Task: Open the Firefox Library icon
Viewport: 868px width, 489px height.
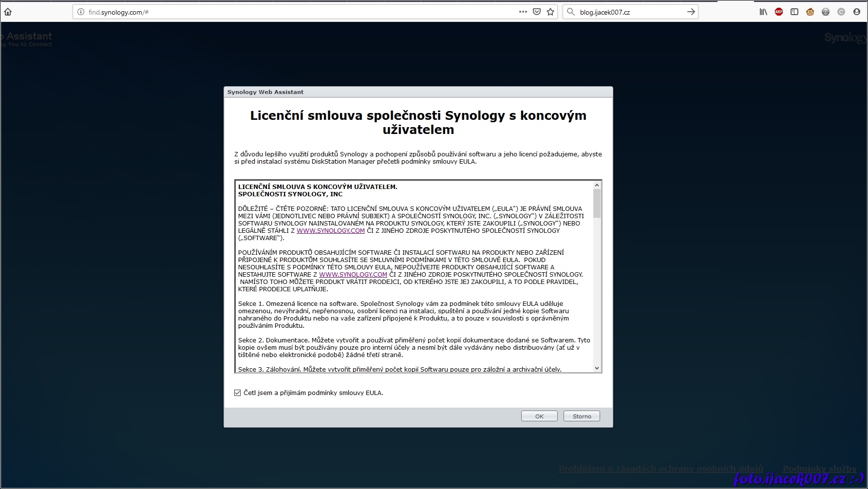Action: click(x=763, y=12)
